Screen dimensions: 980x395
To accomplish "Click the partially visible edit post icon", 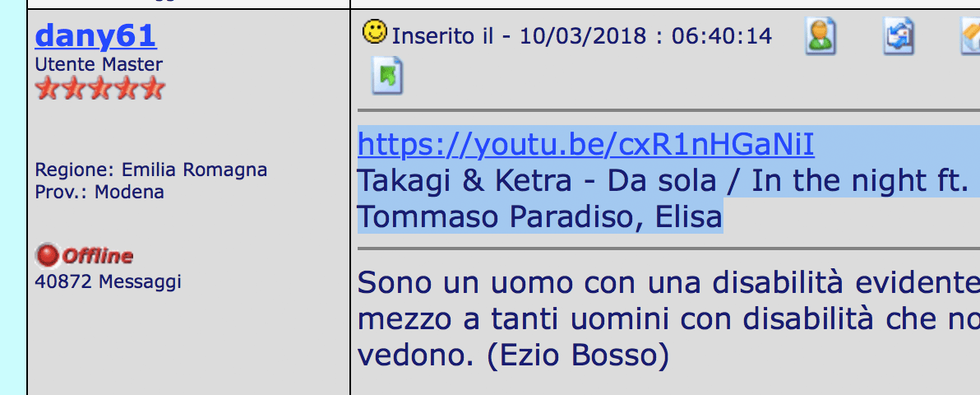I will pyautogui.click(x=971, y=36).
